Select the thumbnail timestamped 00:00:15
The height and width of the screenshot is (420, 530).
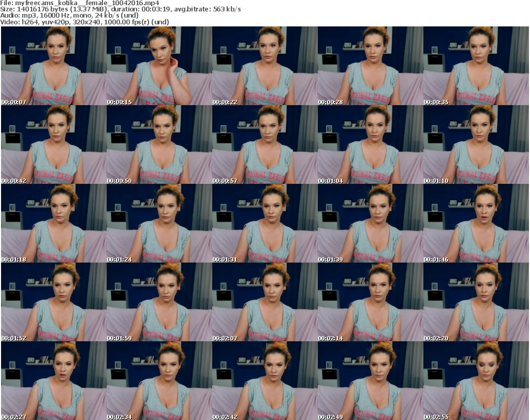[159, 66]
